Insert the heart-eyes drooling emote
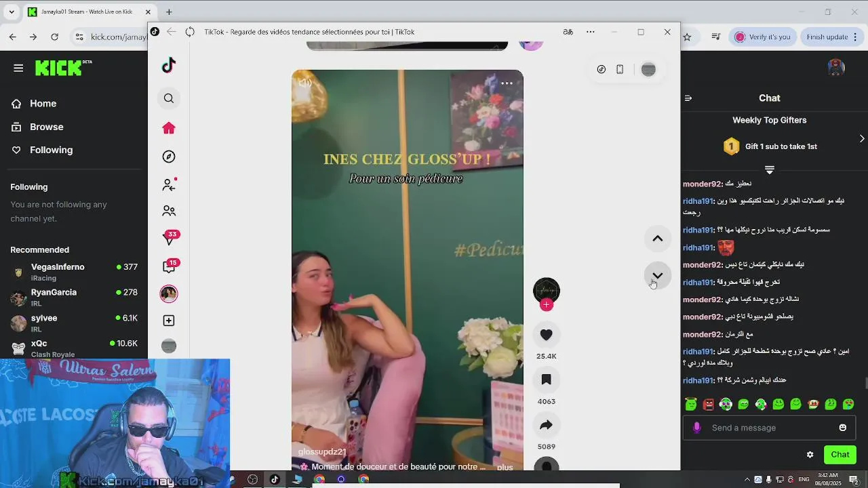This screenshot has width=868, height=488. tap(848, 405)
